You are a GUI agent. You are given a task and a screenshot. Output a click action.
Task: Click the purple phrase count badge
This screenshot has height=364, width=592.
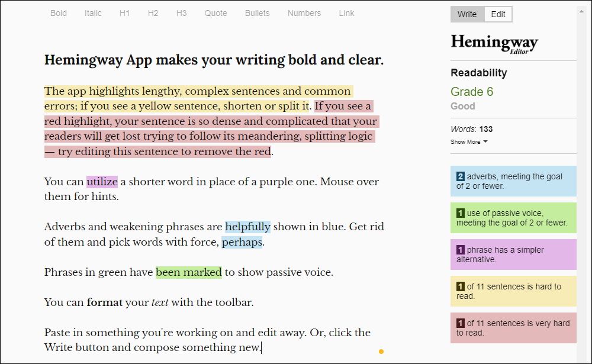(460, 250)
